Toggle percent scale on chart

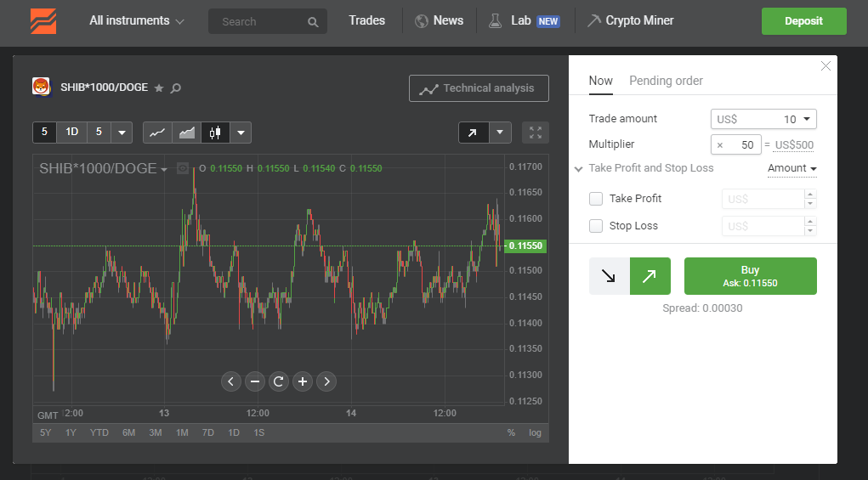coord(511,432)
